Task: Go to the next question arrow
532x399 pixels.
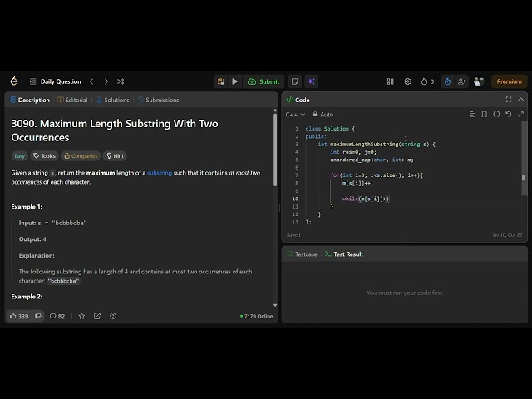Action: click(x=106, y=81)
